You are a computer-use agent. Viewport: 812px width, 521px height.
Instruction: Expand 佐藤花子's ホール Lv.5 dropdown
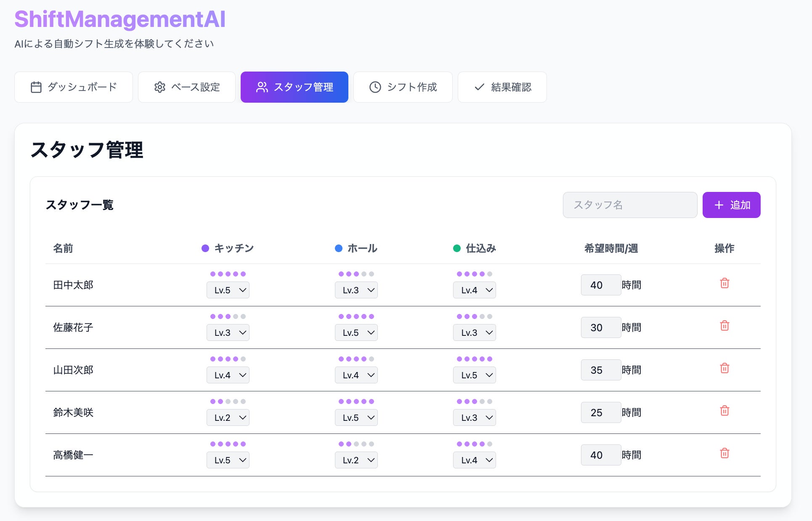tap(356, 333)
